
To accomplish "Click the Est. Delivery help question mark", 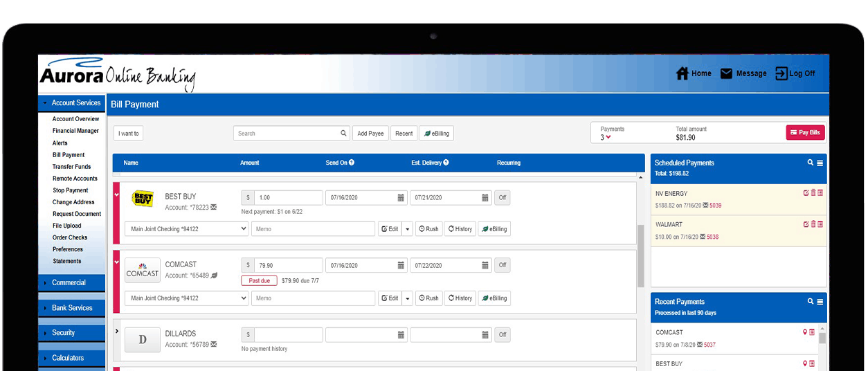I will pos(446,163).
